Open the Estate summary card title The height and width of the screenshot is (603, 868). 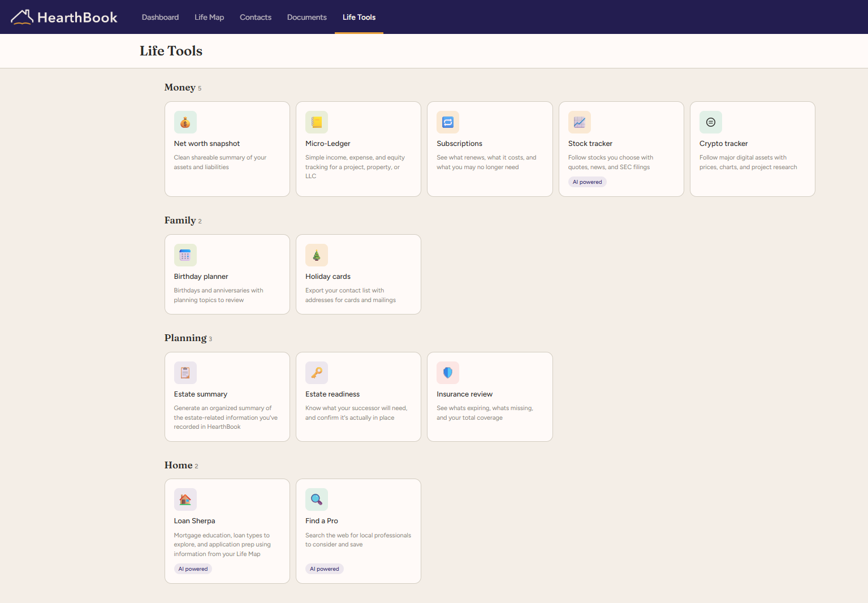click(x=201, y=394)
